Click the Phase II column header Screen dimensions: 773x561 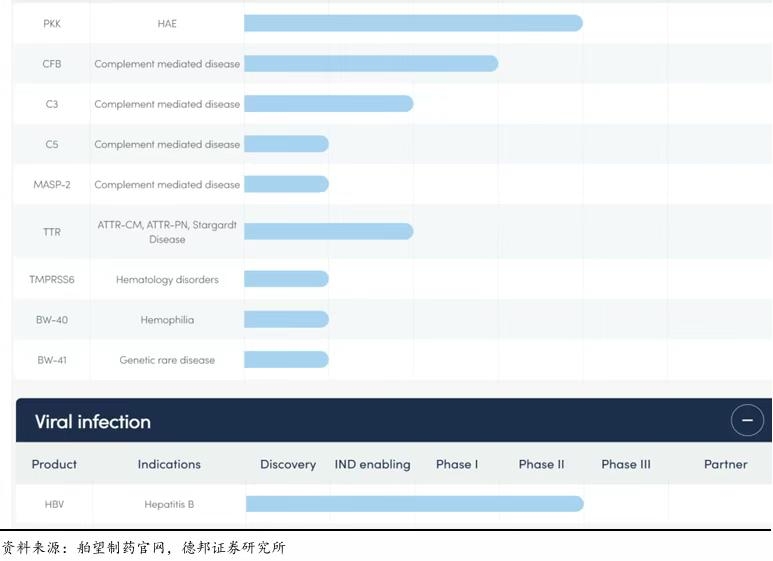tap(541, 464)
